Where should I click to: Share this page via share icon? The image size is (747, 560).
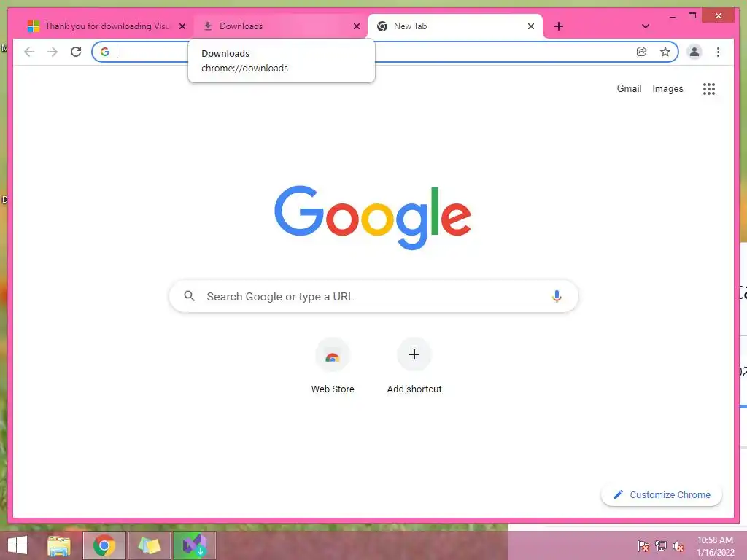pos(642,52)
